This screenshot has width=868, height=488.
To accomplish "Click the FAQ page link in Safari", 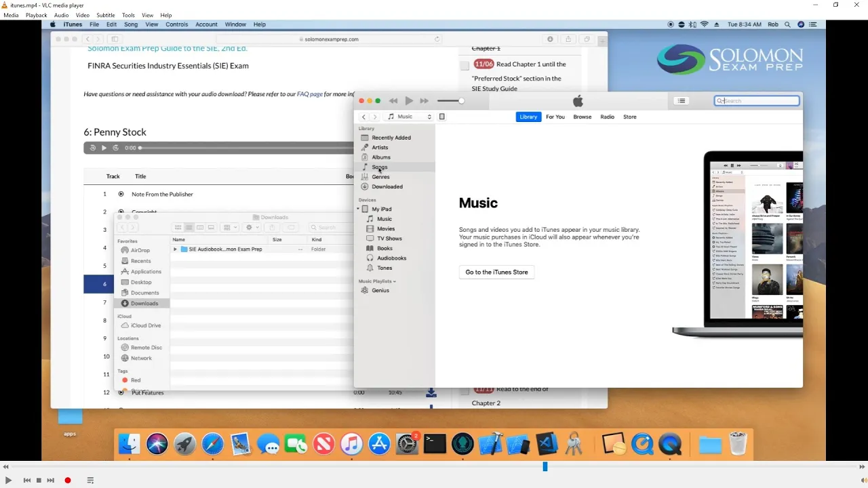I will (x=309, y=94).
